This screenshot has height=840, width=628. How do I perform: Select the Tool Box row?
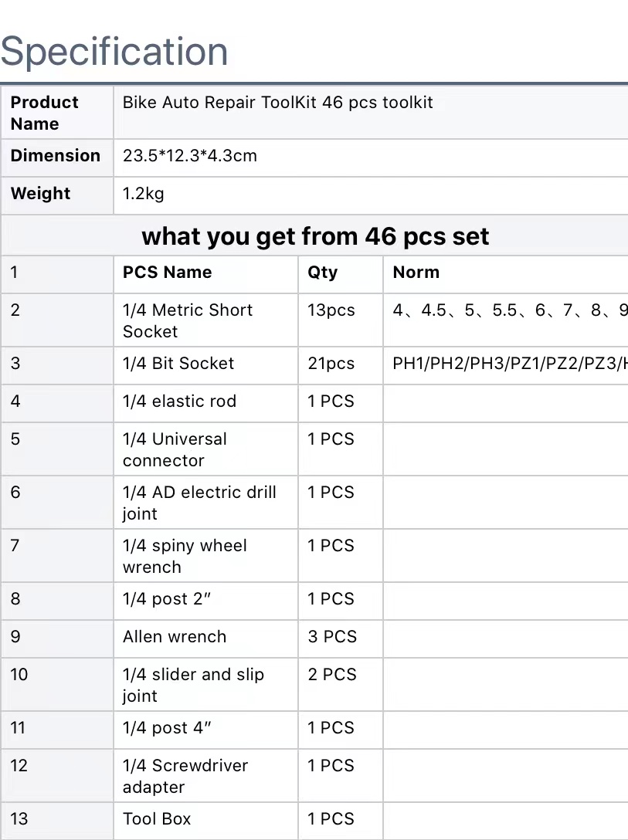point(314,821)
